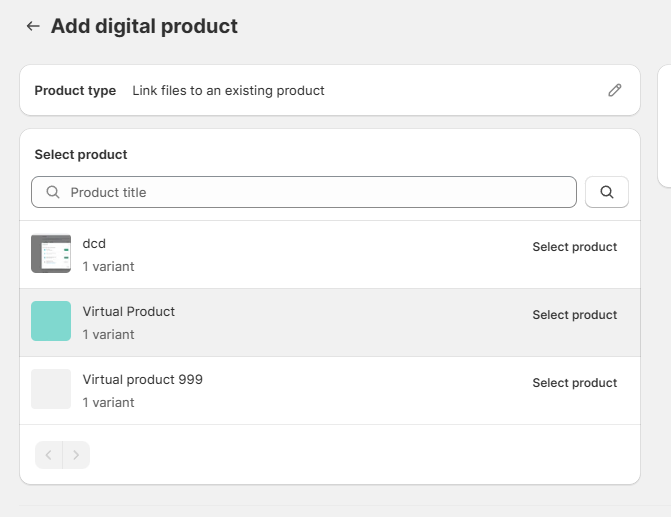
Task: Select product for dcd
Action: coord(574,247)
